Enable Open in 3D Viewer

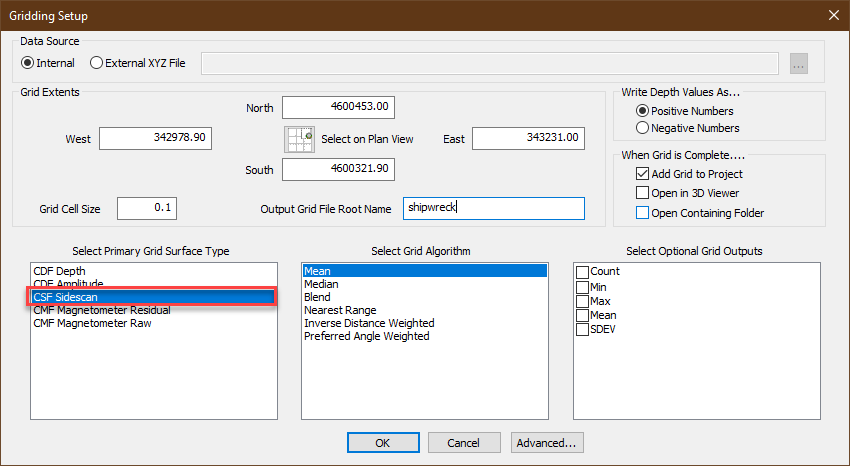[642, 193]
